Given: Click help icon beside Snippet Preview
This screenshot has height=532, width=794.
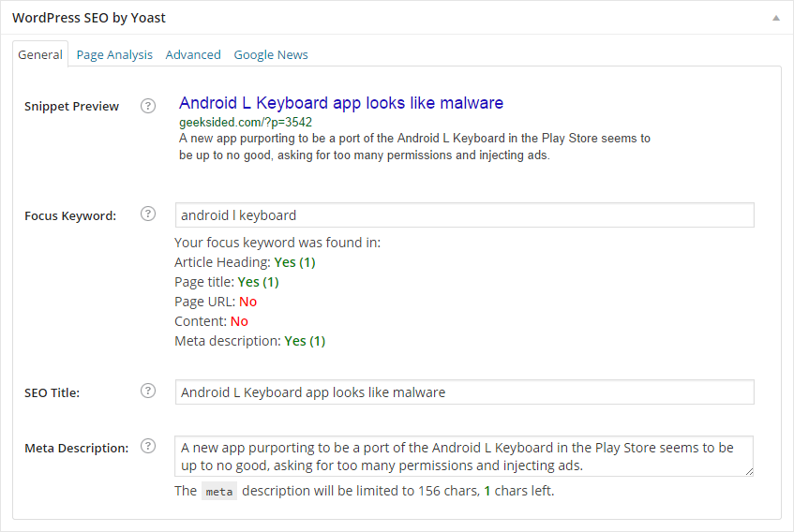Looking at the screenshot, I should [x=148, y=106].
